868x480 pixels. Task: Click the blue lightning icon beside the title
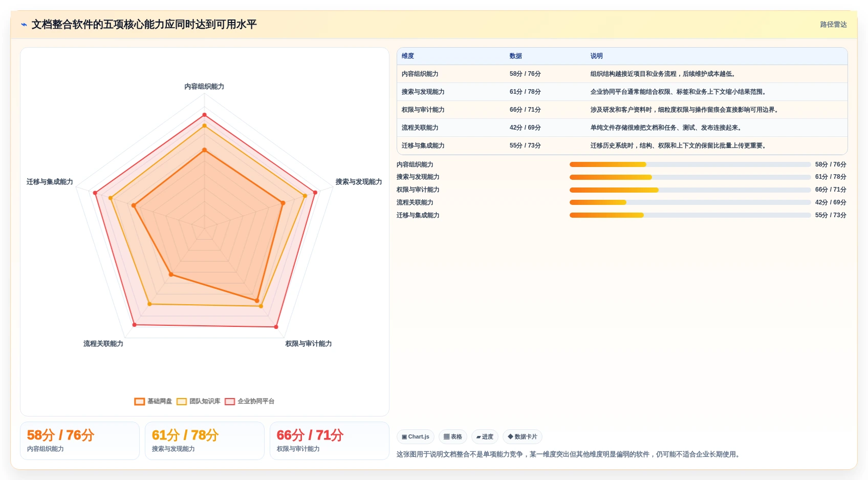24,25
